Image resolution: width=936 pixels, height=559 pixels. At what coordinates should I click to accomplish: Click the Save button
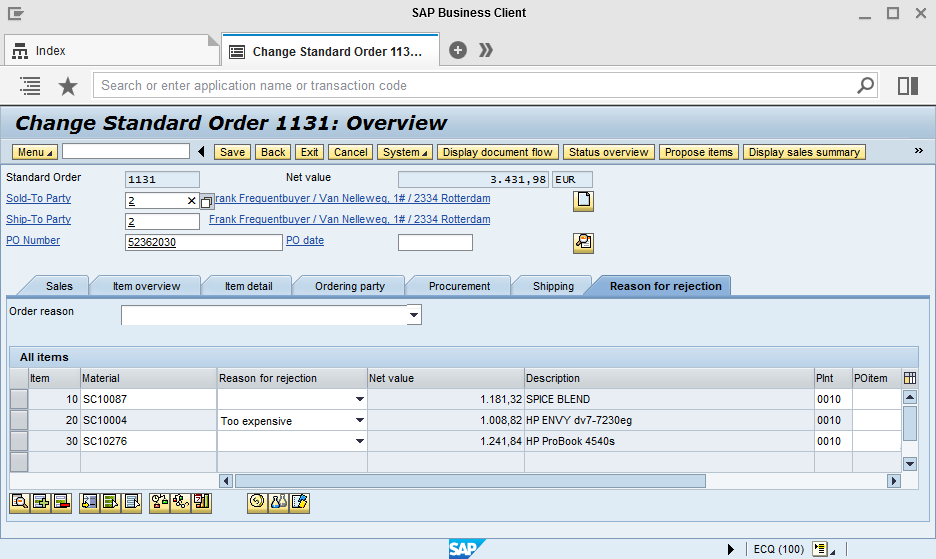click(232, 152)
